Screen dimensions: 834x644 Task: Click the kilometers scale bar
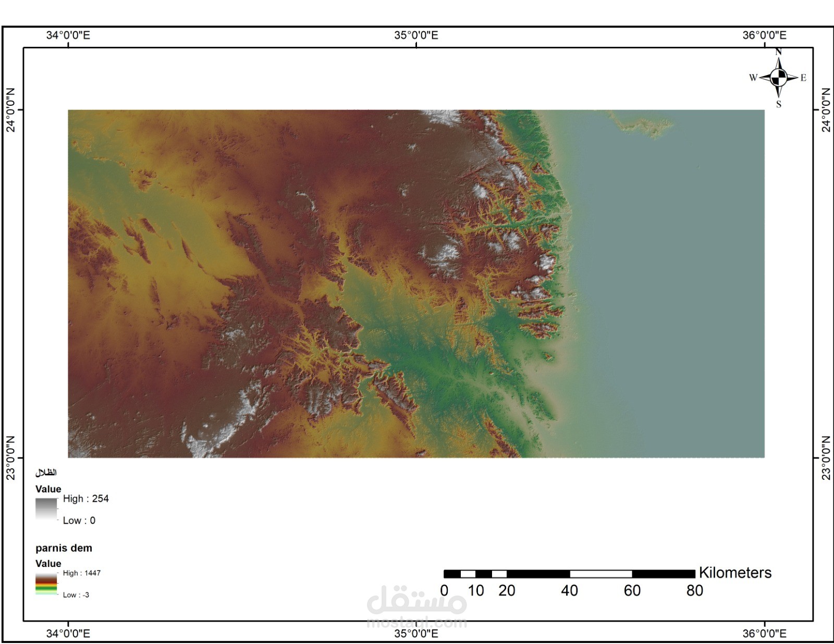coord(569,574)
